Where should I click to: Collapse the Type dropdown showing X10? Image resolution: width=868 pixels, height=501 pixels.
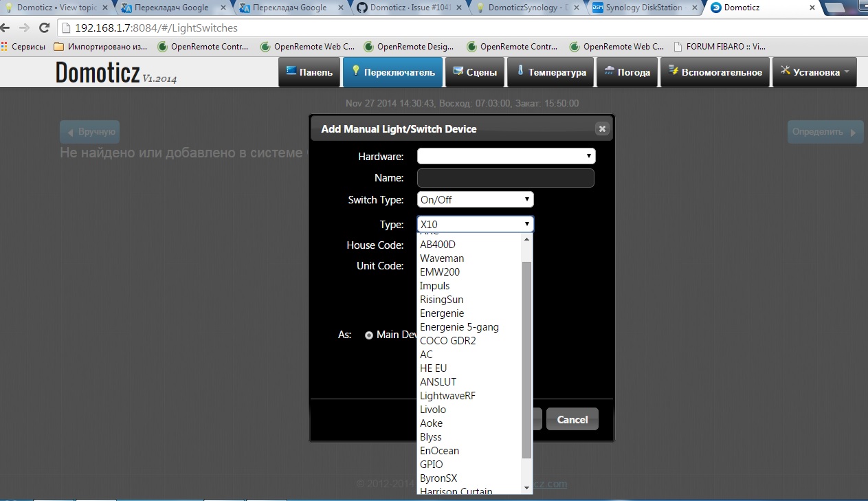[476, 224]
